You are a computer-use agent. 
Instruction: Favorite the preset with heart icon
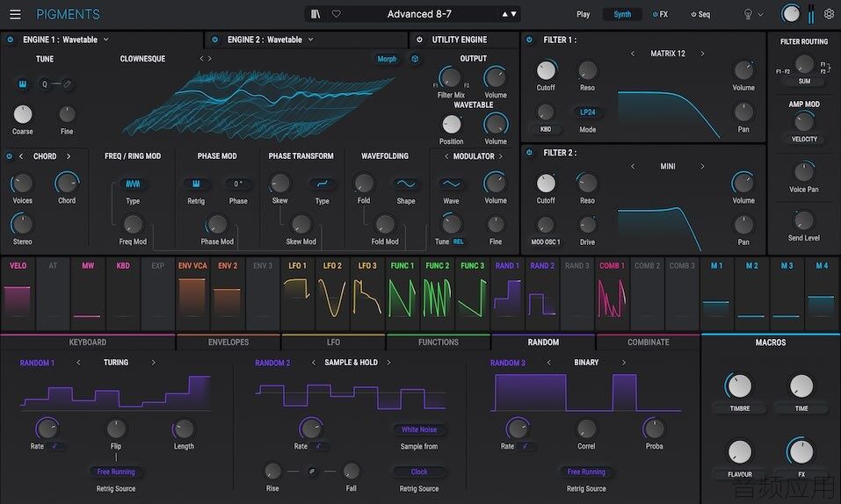click(x=337, y=14)
